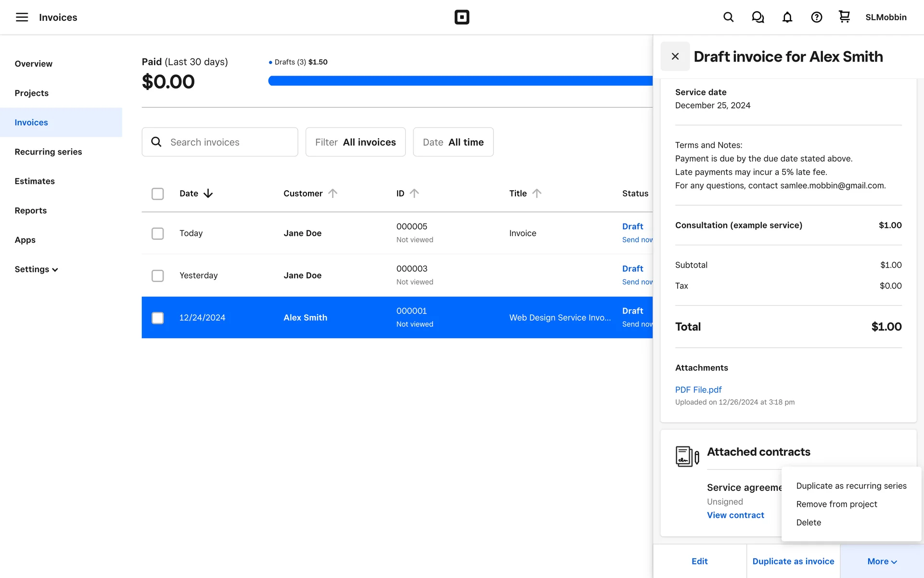Image resolution: width=924 pixels, height=578 pixels.
Task: Click the Duplicate as invoice button
Action: [793, 561]
